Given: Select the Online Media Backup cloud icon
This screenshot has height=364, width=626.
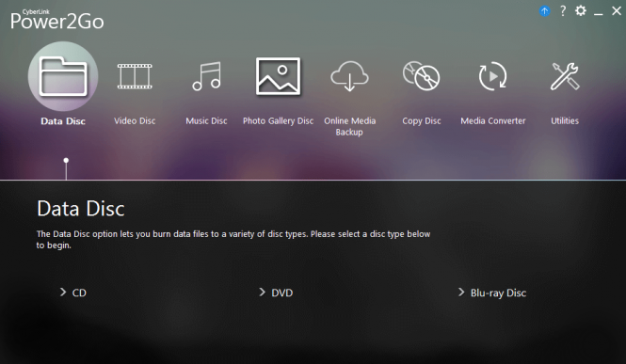Looking at the screenshot, I should 350,76.
